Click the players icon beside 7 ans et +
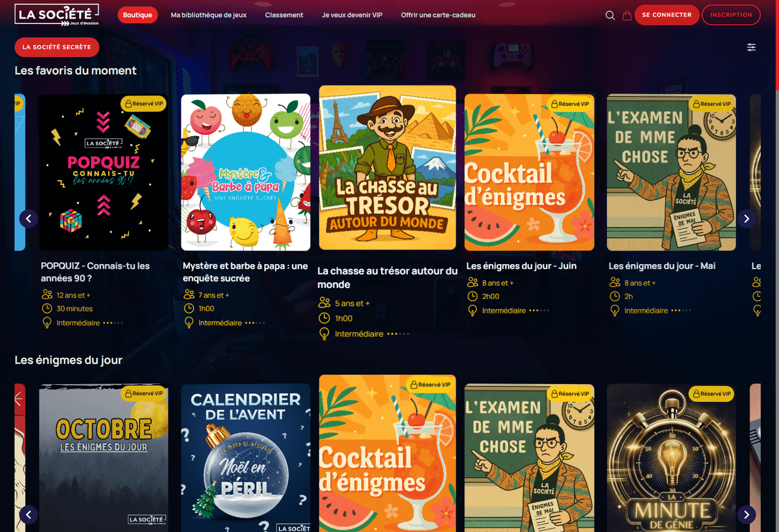Screen dimensions: 779x532 click(189, 294)
